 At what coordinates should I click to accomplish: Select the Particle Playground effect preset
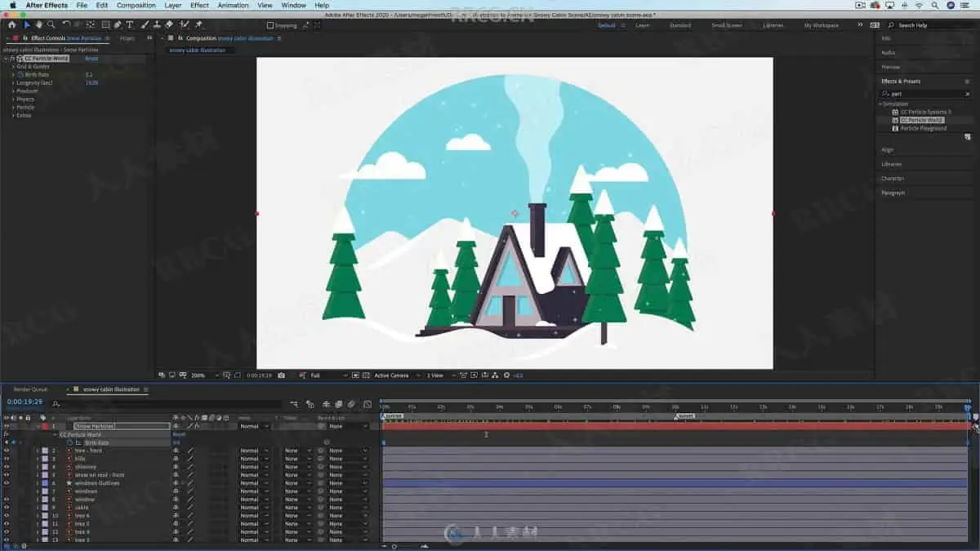click(924, 128)
